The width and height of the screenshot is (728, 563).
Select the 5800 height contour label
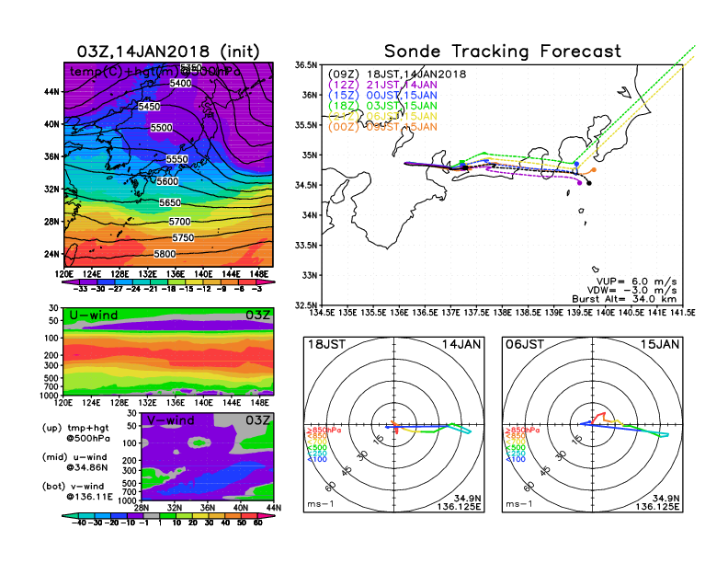tap(165, 254)
